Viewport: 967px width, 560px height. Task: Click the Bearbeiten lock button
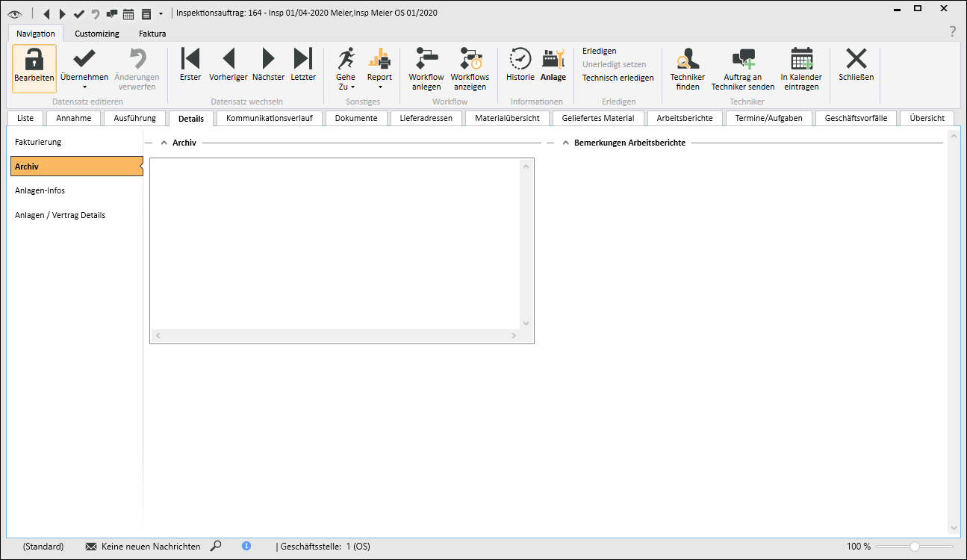[34, 68]
